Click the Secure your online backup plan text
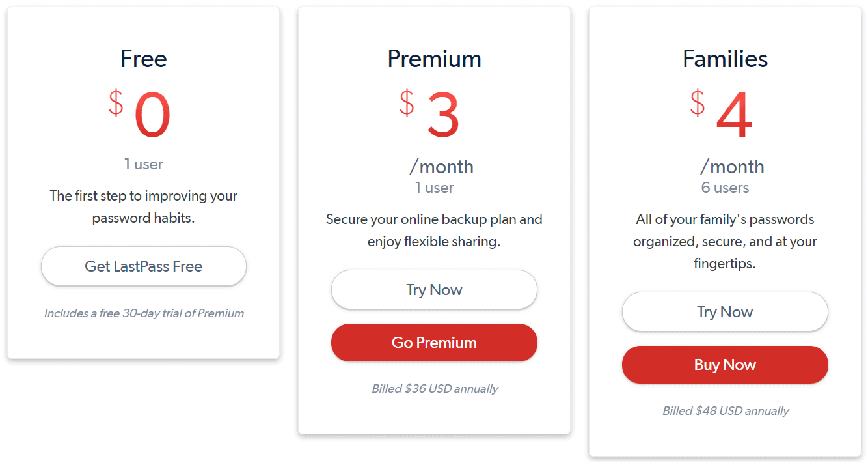This screenshot has height=467, width=868. [x=434, y=231]
